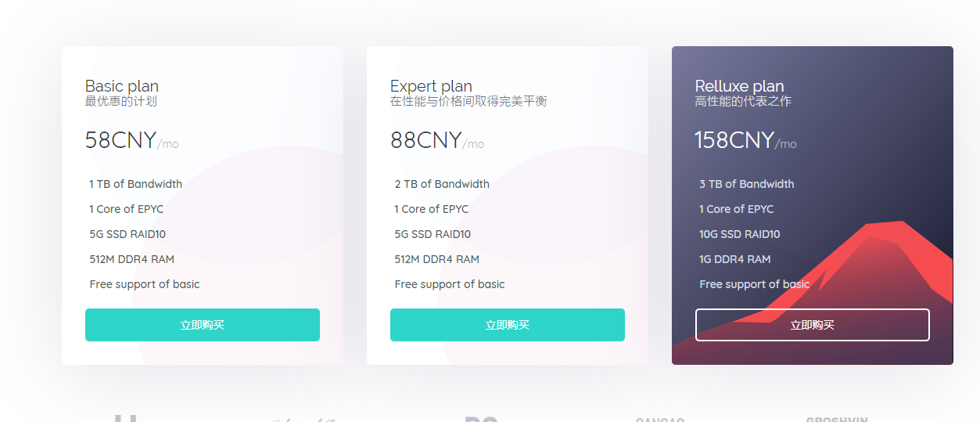Viewport: 980px width, 422px height.
Task: Click the 88CNY price text
Action: pyautogui.click(x=426, y=140)
